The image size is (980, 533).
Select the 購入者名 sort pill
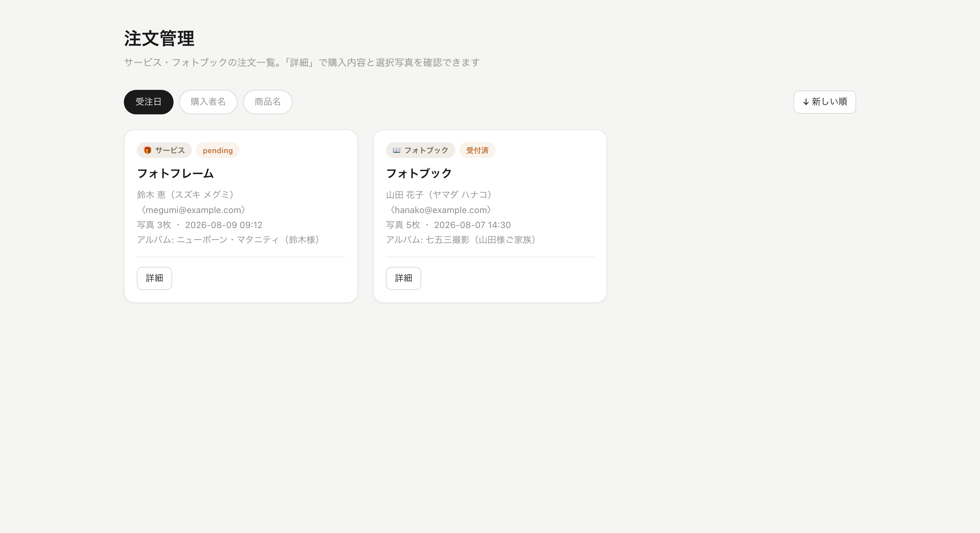pos(208,102)
